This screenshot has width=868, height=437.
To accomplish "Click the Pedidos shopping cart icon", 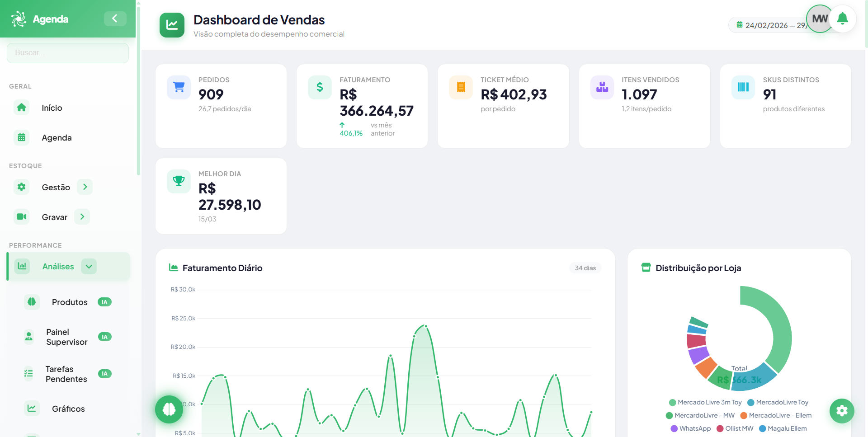I will tap(179, 87).
